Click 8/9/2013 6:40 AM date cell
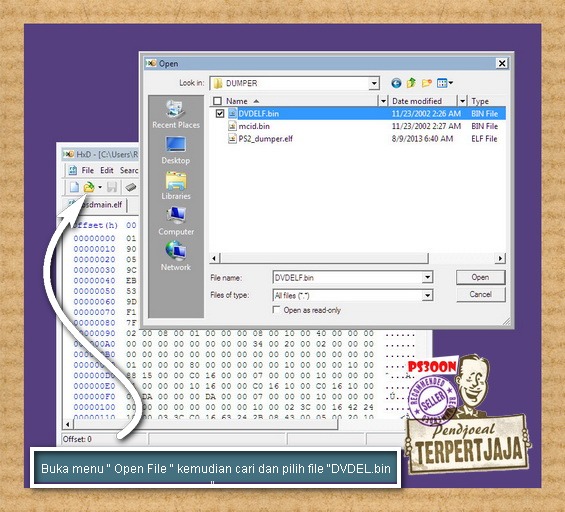565x512 pixels. tap(422, 139)
